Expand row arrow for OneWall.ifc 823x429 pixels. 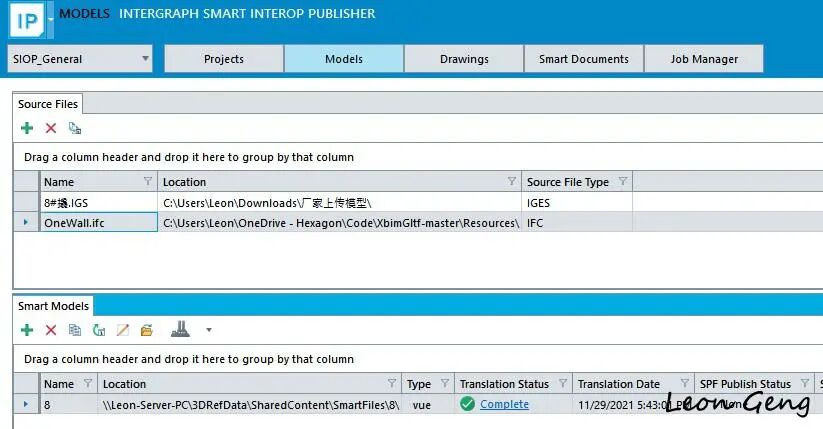coord(26,222)
